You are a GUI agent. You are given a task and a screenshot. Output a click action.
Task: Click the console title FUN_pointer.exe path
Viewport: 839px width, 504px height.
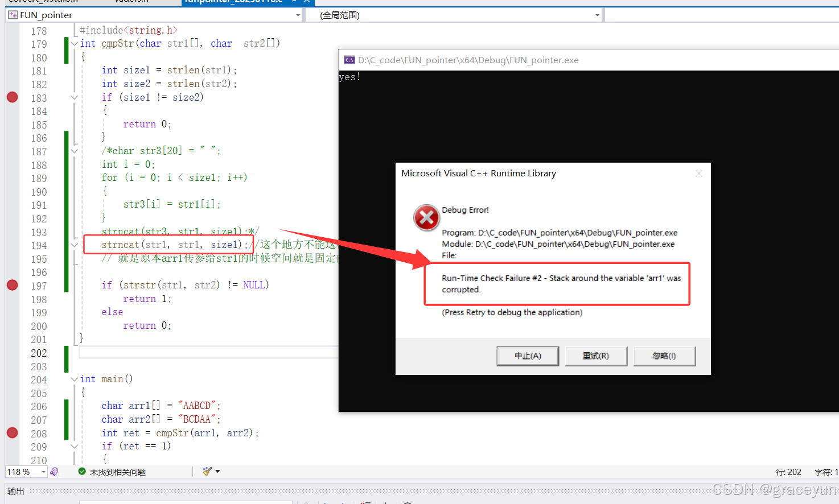pos(468,60)
